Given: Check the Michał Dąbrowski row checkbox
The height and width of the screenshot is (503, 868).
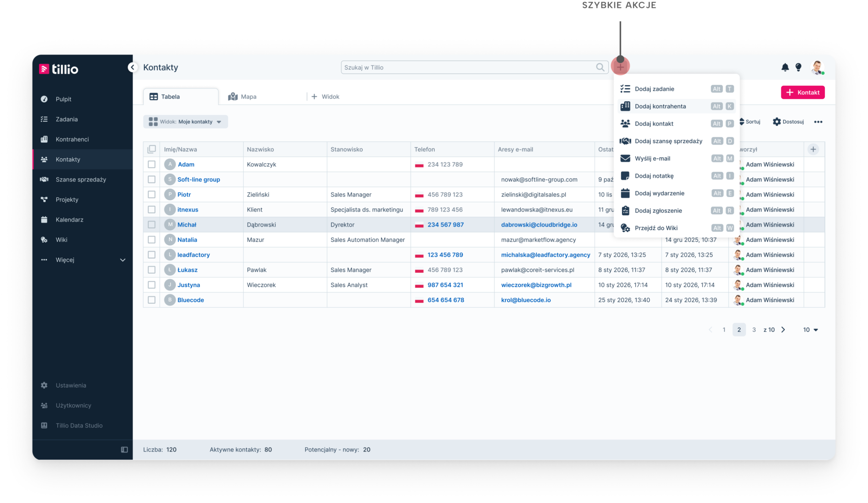Looking at the screenshot, I should click(x=152, y=225).
